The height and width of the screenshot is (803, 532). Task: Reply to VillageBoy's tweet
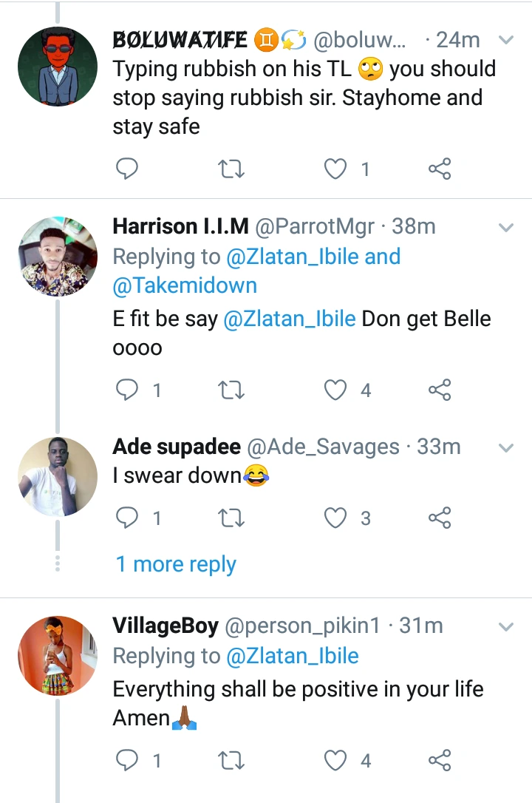click(128, 760)
